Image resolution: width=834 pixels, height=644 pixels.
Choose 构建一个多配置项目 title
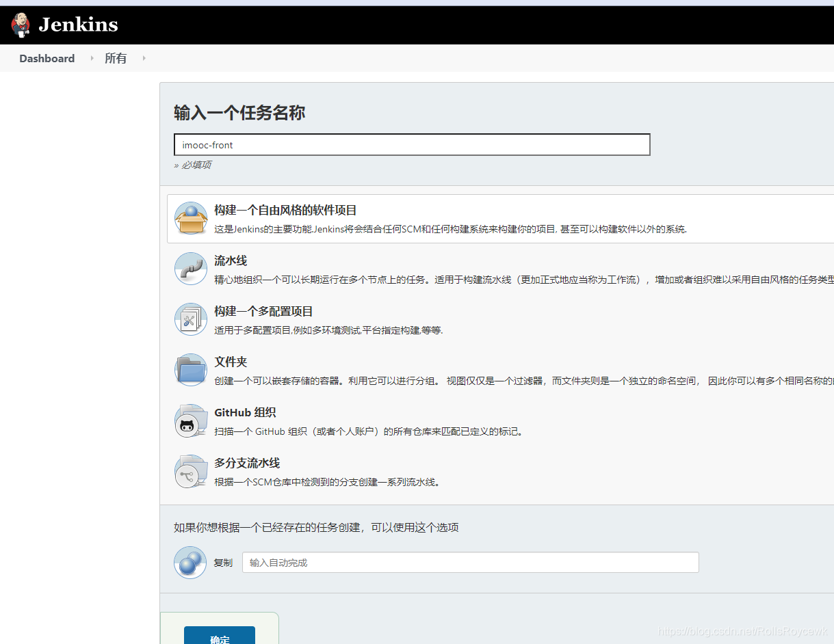pyautogui.click(x=263, y=312)
